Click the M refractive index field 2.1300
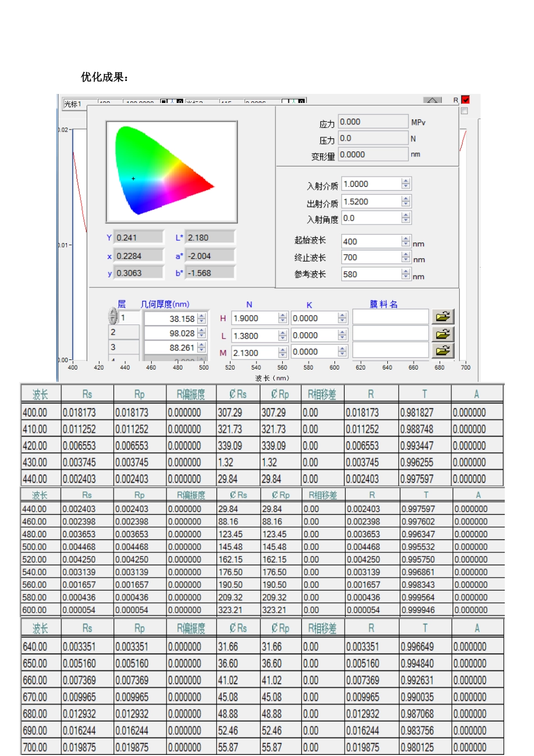This screenshot has width=534, height=756. tap(255, 352)
